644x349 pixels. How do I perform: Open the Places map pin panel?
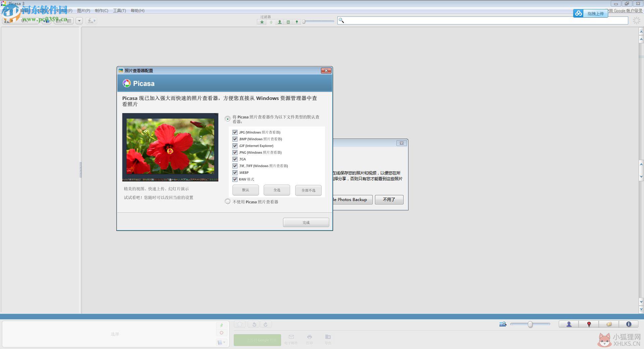(x=589, y=324)
